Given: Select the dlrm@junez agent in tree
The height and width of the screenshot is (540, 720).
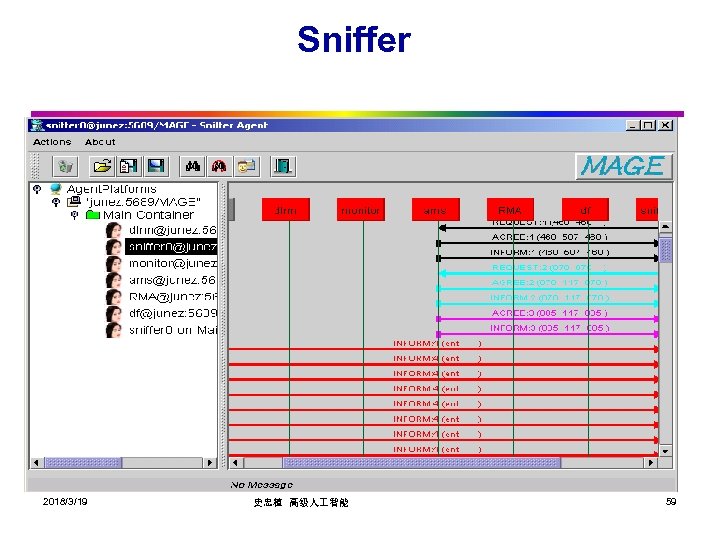Looking at the screenshot, I should [172, 230].
